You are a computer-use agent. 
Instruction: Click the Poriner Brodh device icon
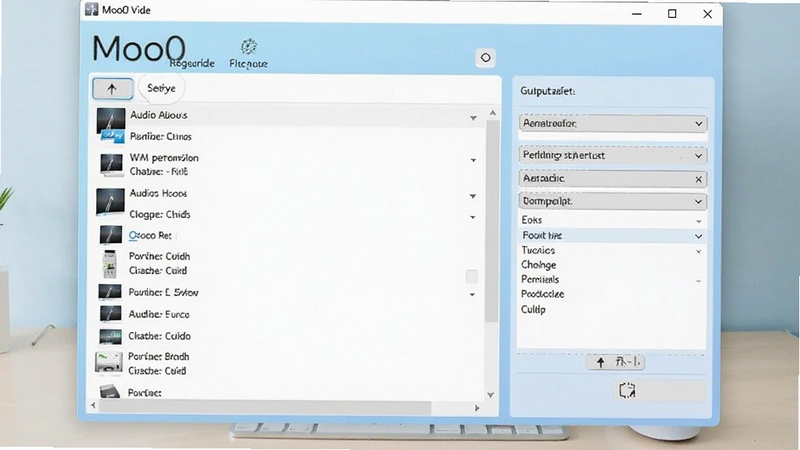point(109,363)
